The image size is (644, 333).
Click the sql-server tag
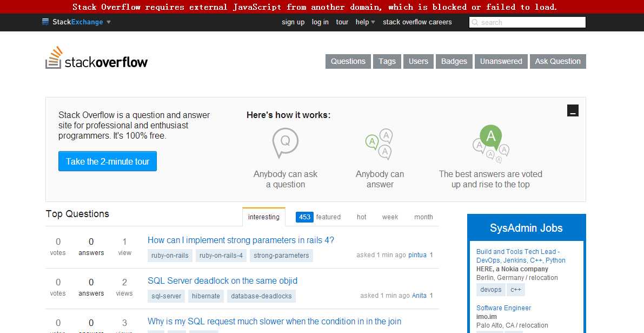(167, 296)
